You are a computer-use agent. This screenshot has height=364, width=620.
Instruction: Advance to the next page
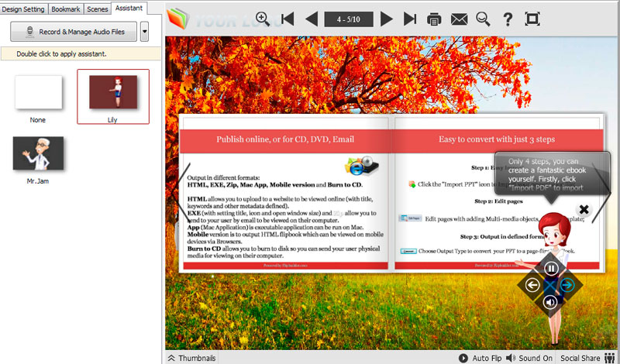387,19
